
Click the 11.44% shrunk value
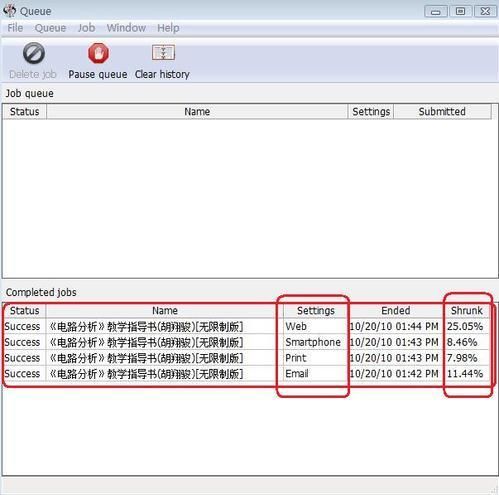point(465,374)
